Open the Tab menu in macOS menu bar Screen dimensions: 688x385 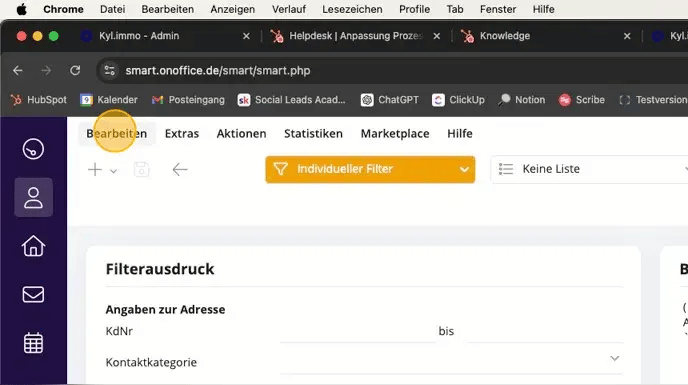[455, 9]
